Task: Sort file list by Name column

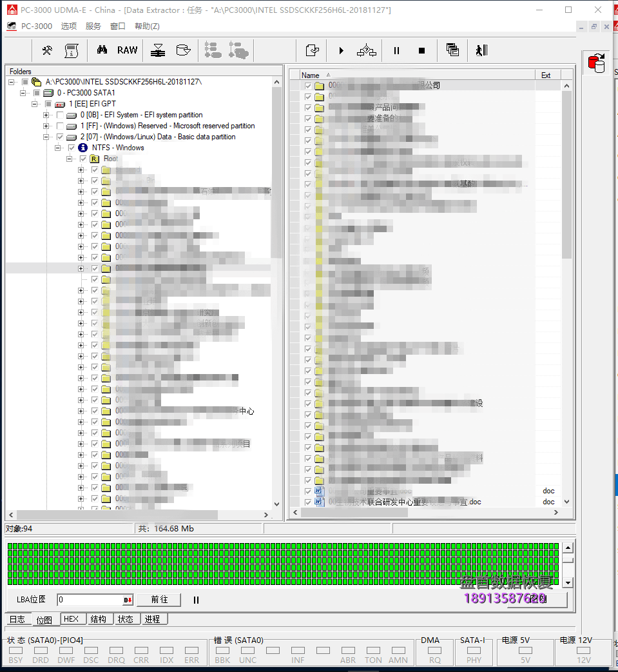Action: 417,75
